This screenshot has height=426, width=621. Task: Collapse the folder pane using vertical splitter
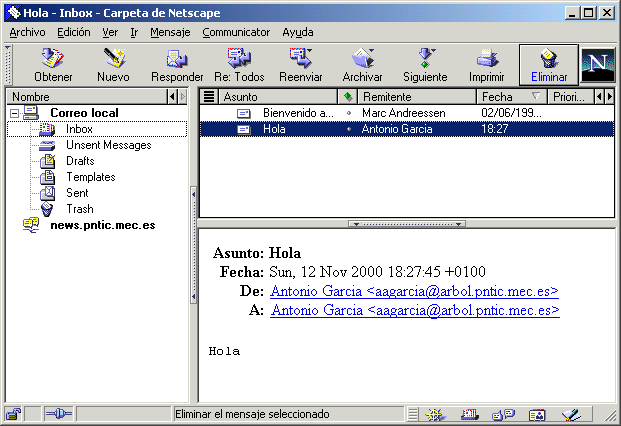tap(193, 245)
